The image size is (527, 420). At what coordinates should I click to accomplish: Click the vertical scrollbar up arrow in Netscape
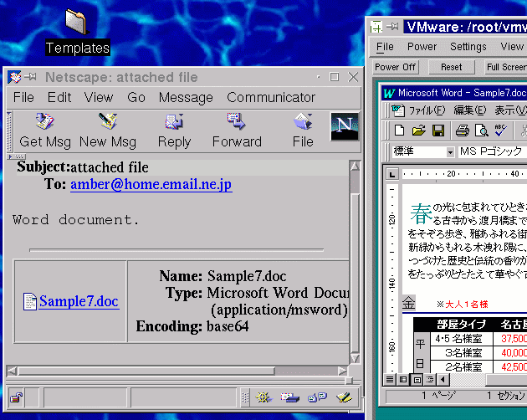click(355, 166)
